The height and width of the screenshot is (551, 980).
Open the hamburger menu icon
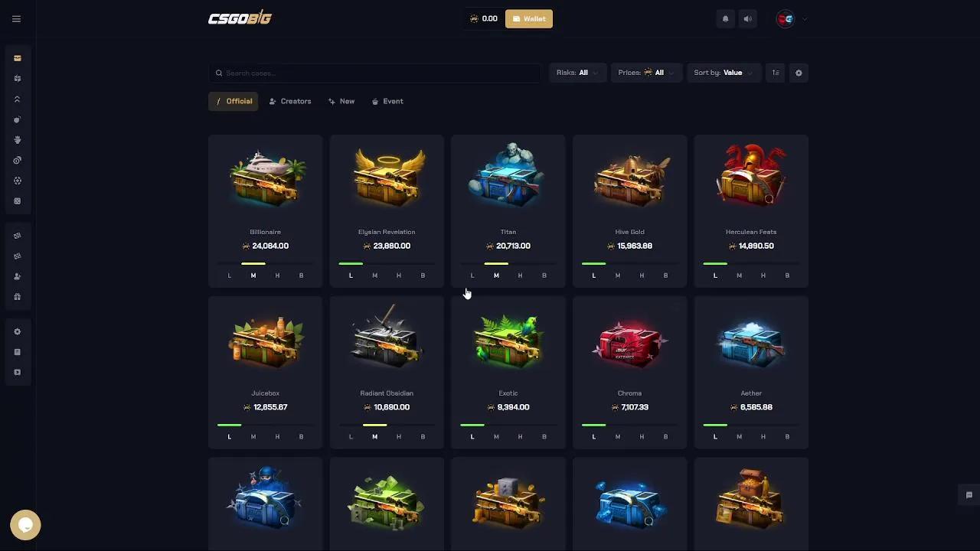pyautogui.click(x=16, y=19)
